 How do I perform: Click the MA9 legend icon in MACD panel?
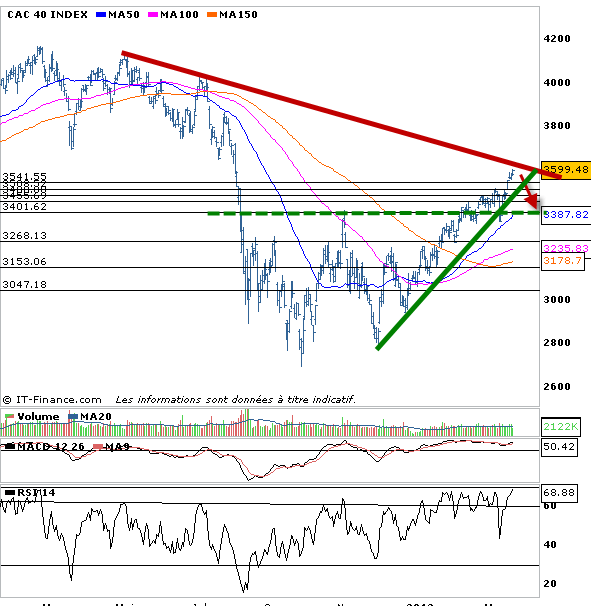(x=99, y=447)
